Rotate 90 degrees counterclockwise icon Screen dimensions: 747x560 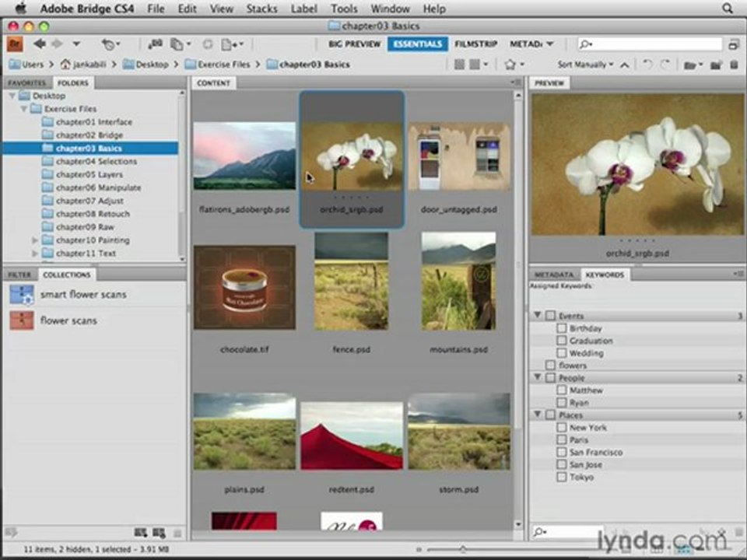click(647, 65)
